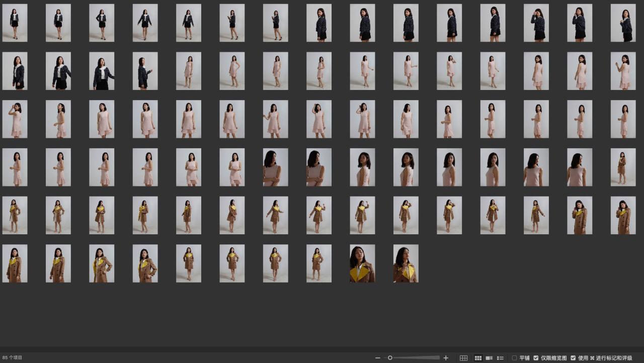
Task: Open the first close-up pink dress portrait
Action: (x=275, y=167)
